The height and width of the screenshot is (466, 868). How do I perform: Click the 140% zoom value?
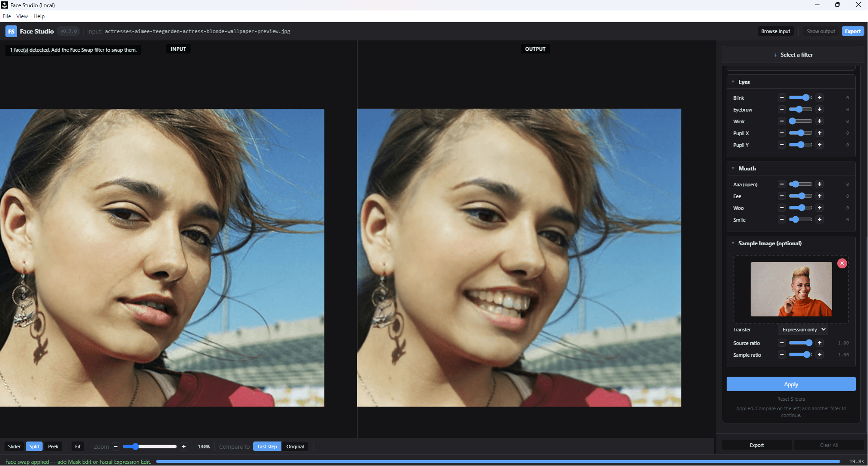click(x=203, y=447)
